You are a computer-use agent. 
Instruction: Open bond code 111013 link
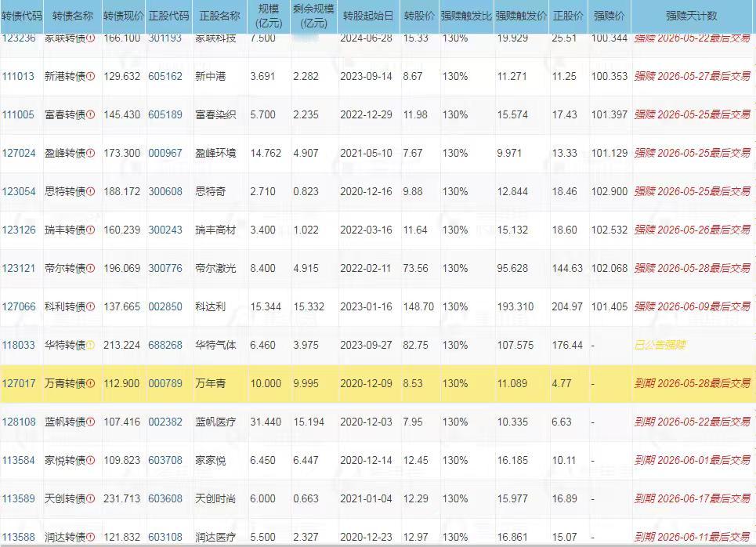click(18, 76)
